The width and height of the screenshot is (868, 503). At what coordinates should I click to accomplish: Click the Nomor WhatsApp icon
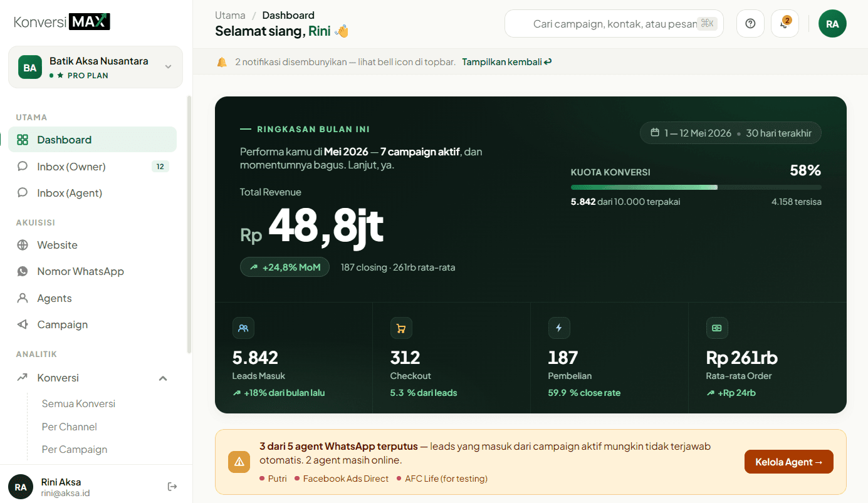[x=23, y=271]
